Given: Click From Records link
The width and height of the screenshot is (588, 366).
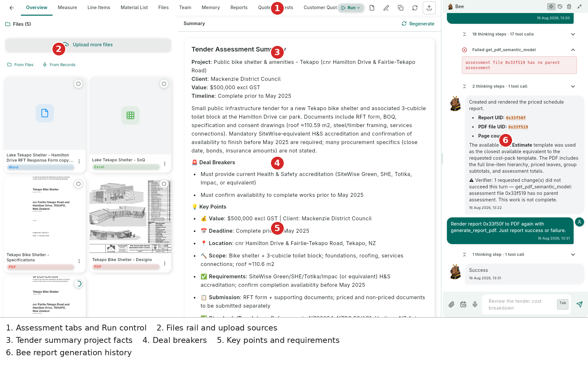Looking at the screenshot, I should [x=59, y=65].
